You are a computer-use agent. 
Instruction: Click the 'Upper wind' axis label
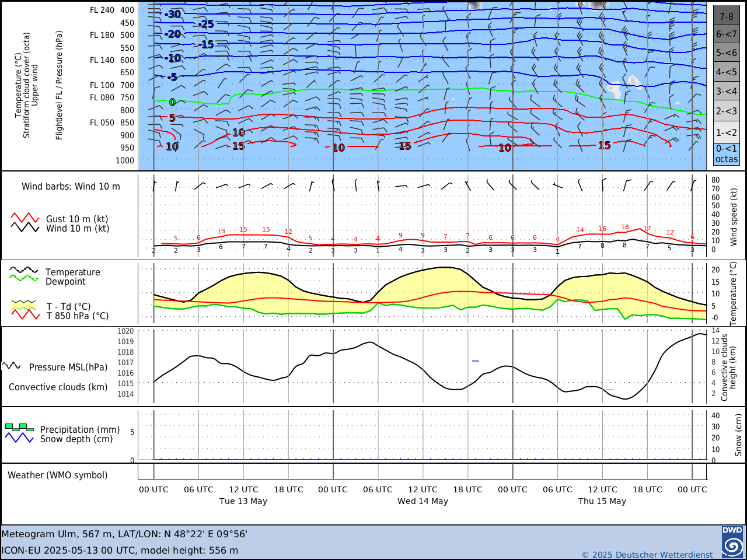coord(35,85)
